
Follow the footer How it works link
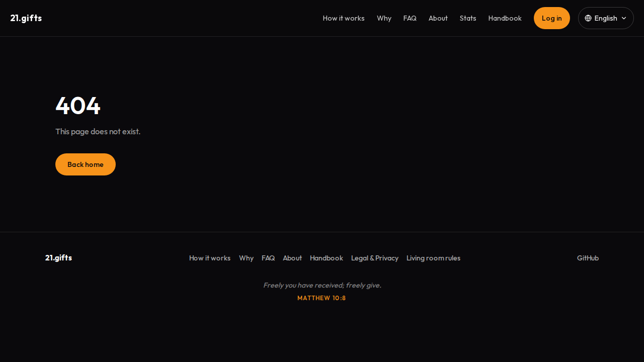[210, 258]
